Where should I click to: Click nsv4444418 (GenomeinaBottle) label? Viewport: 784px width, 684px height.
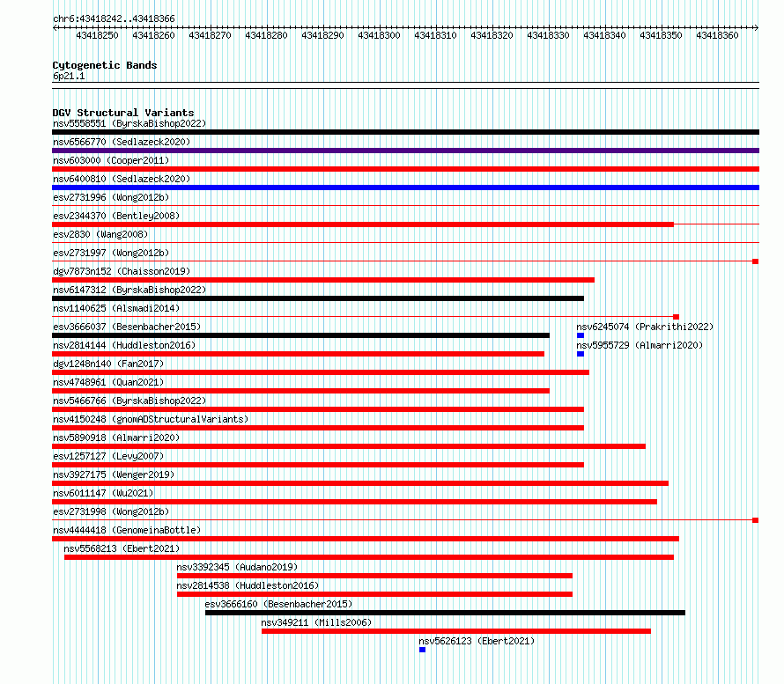(127, 530)
